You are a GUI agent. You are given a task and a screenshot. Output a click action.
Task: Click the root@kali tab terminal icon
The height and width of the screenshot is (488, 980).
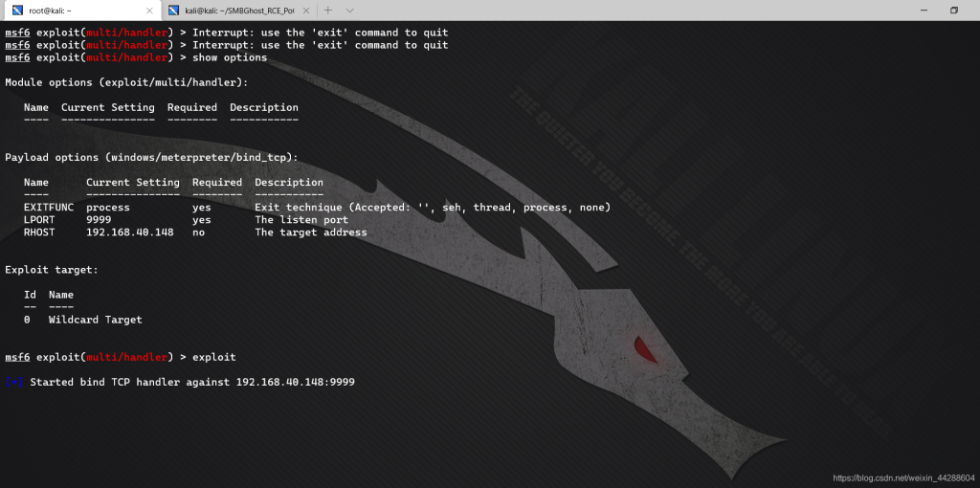point(17,11)
